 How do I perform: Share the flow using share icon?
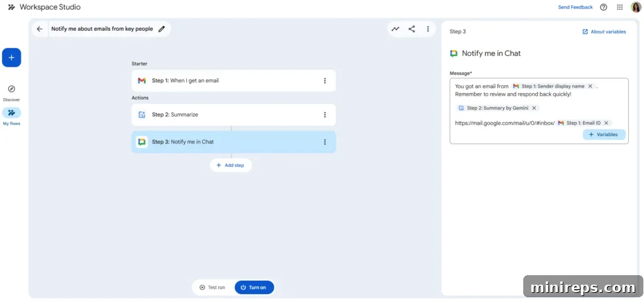point(411,29)
